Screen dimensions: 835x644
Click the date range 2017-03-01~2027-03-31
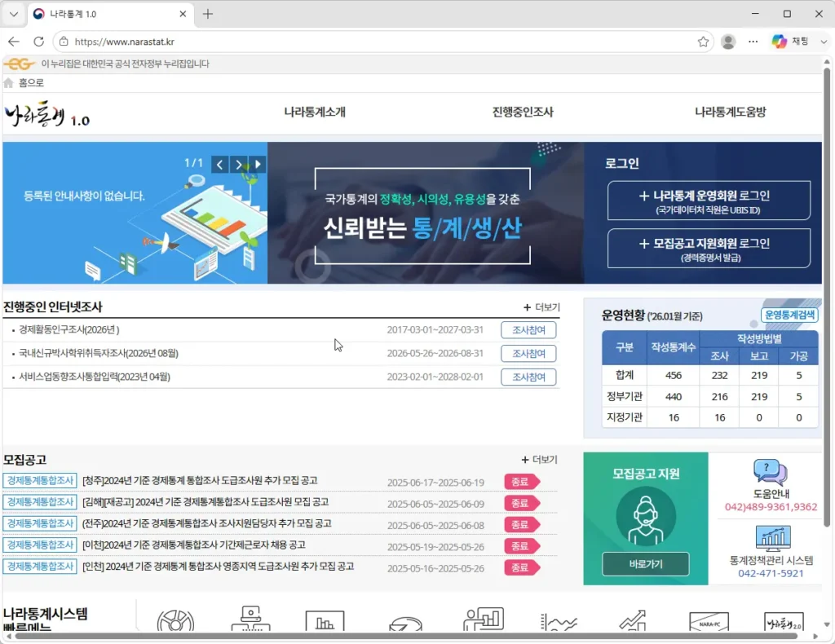pyautogui.click(x=435, y=330)
